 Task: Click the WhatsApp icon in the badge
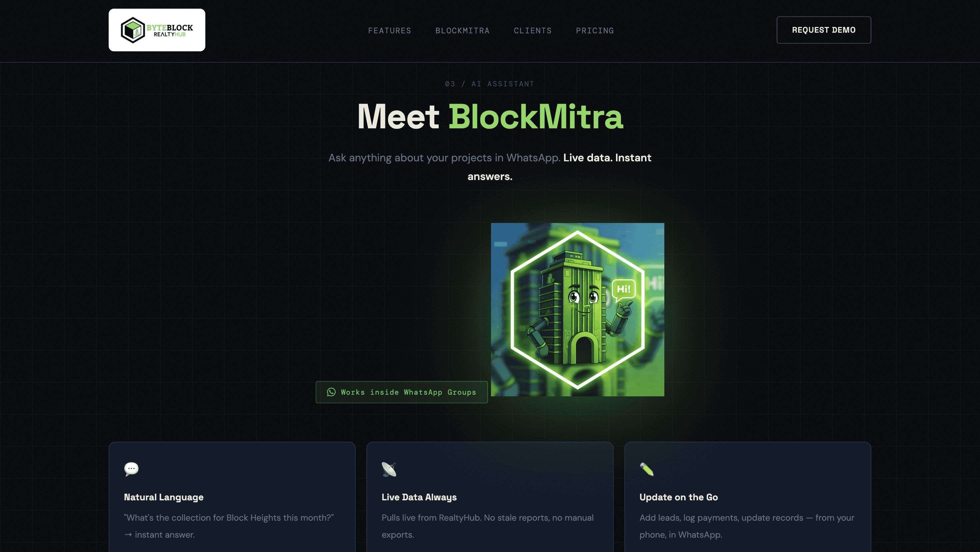(x=331, y=392)
